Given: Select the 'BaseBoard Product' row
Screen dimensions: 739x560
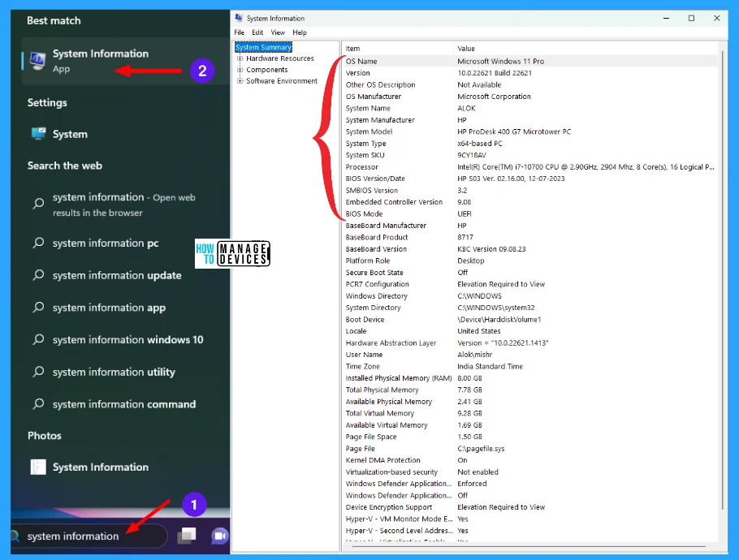Looking at the screenshot, I should (530, 237).
